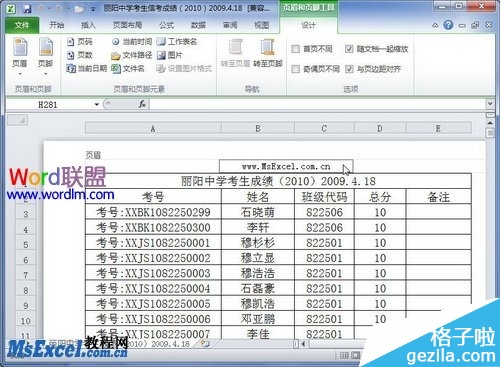500x367 pixels.
Task: Select the 设计 Design tab
Action: point(308,25)
